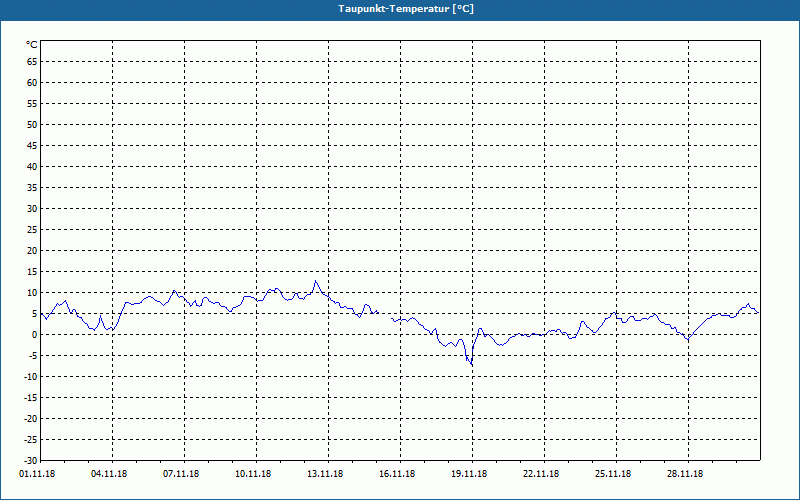Select the 22.11.18 date label
This screenshot has width=800, height=500.
(x=541, y=474)
